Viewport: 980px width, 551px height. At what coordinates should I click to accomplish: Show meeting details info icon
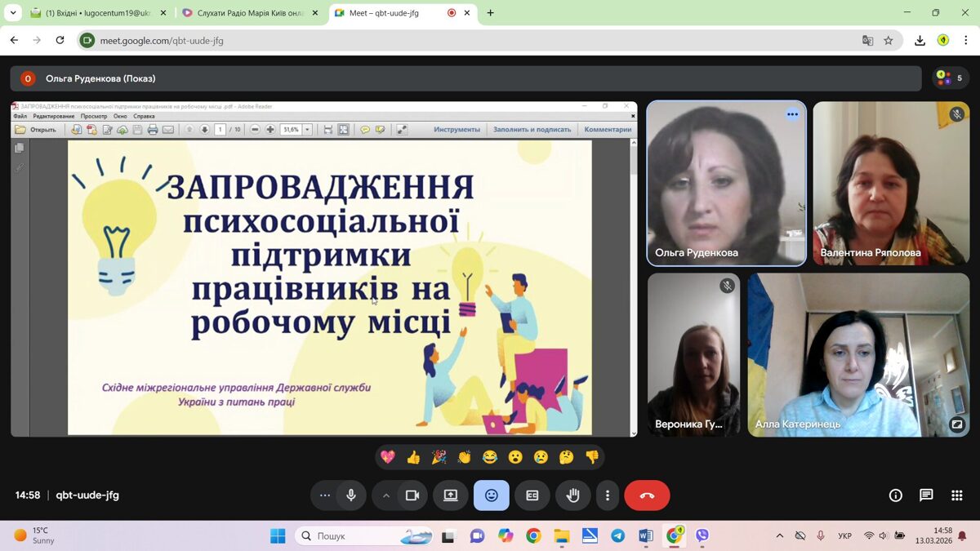click(x=896, y=495)
